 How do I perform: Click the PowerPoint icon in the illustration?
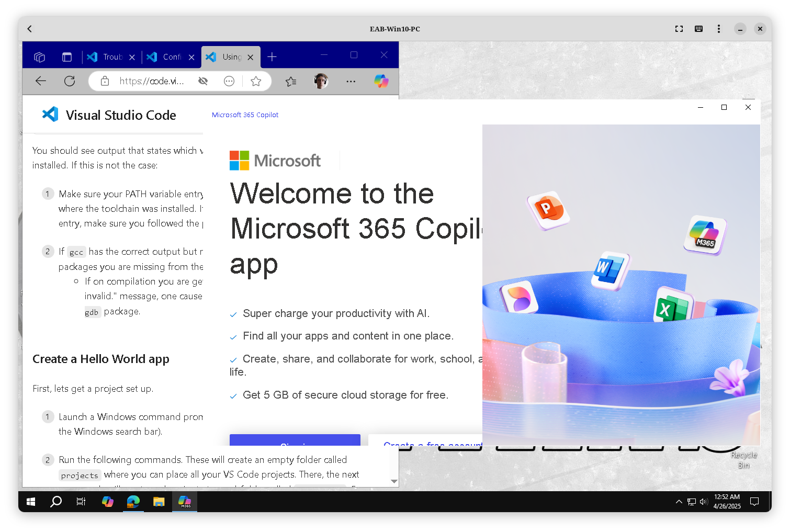point(548,211)
